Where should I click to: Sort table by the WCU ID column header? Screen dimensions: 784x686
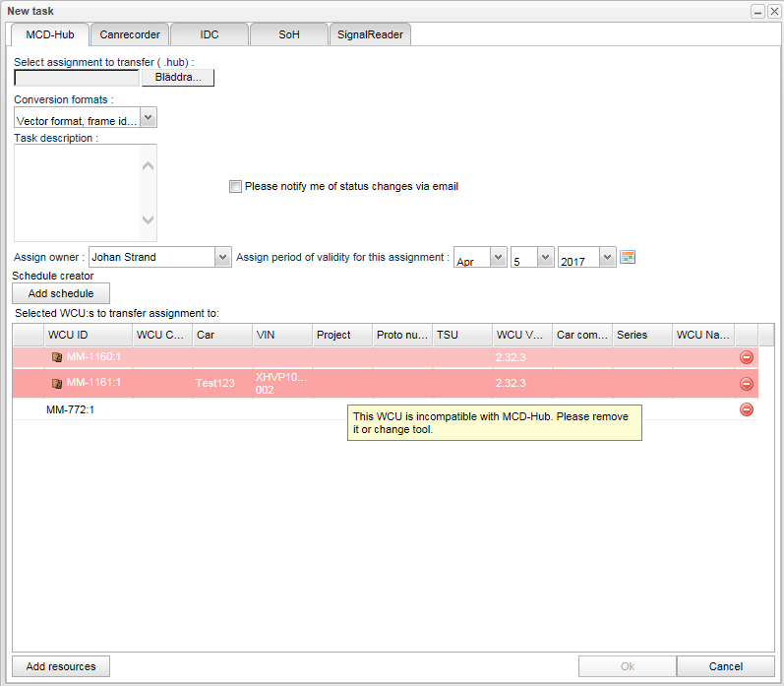click(87, 335)
